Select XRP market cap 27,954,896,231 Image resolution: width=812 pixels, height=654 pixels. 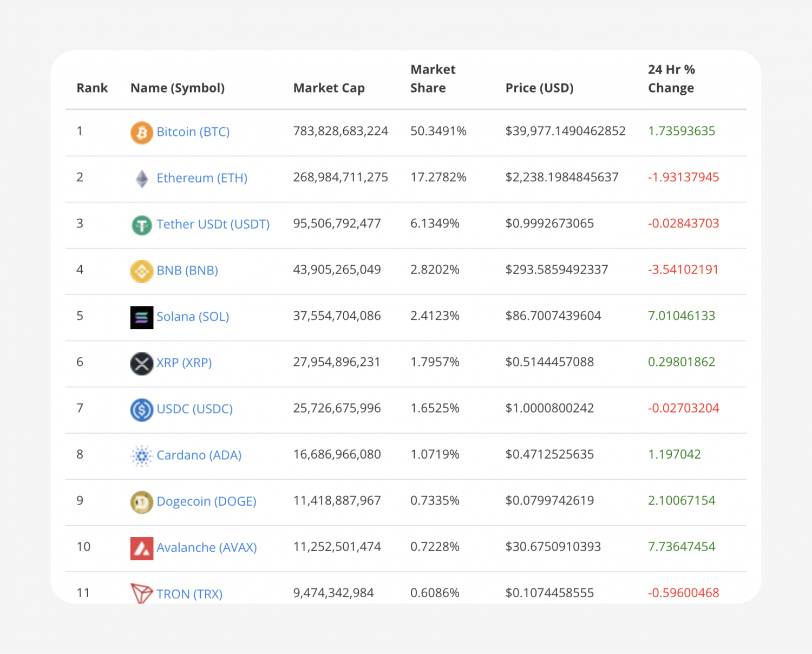(x=337, y=362)
